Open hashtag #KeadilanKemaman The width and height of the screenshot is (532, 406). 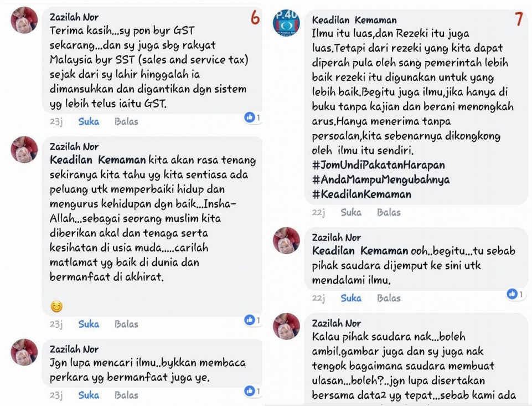pyautogui.click(x=361, y=194)
